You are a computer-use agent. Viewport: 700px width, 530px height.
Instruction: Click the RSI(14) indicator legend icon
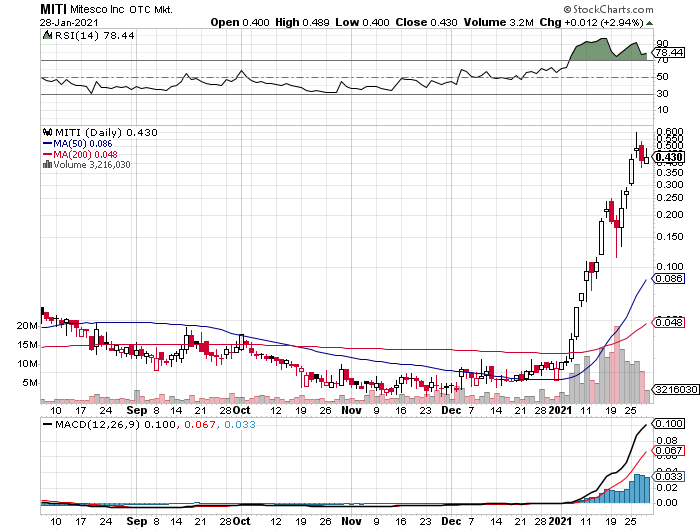[47, 35]
